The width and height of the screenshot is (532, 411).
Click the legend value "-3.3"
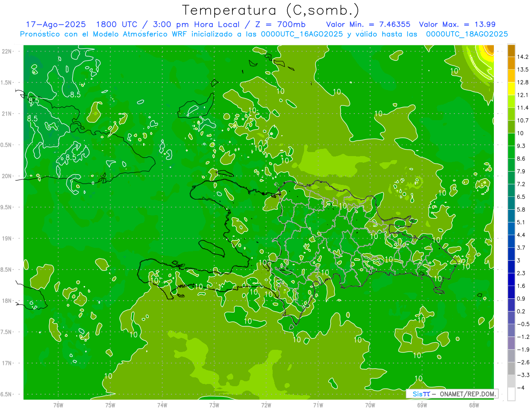[x=523, y=375]
